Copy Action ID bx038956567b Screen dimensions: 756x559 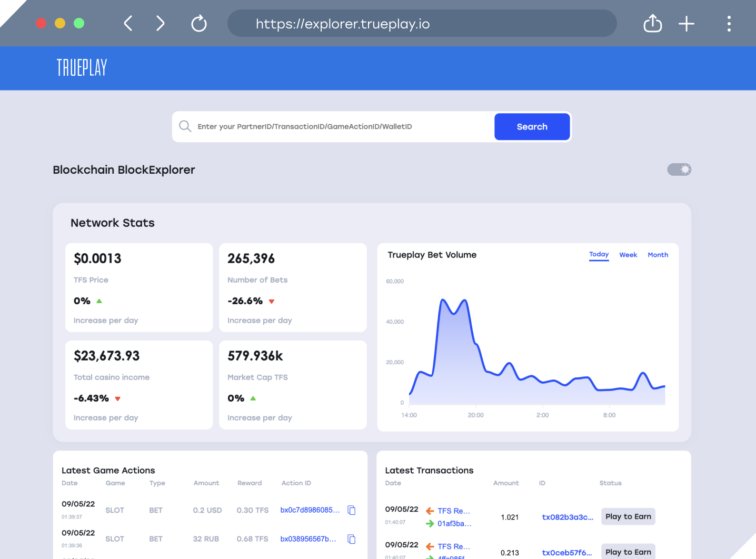click(x=352, y=539)
